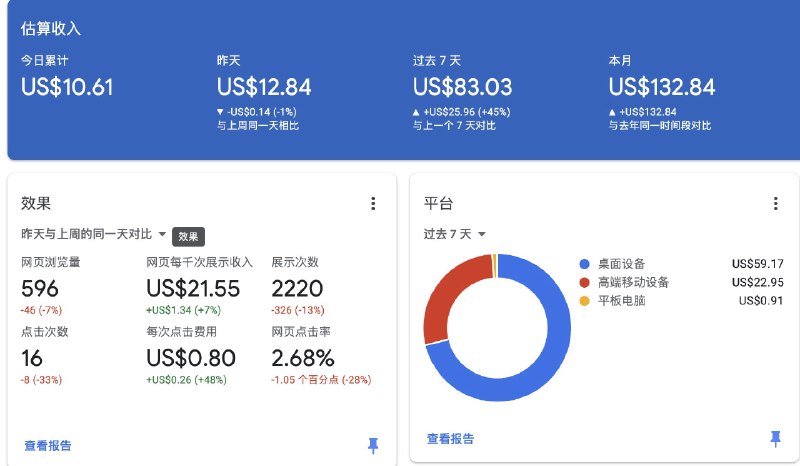800x466 pixels.
Task: Click the 本月 US$132.84 value
Action: coord(662,87)
